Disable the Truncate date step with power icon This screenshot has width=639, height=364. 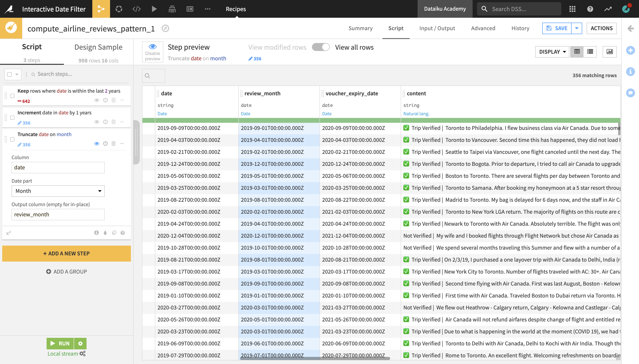point(105,143)
